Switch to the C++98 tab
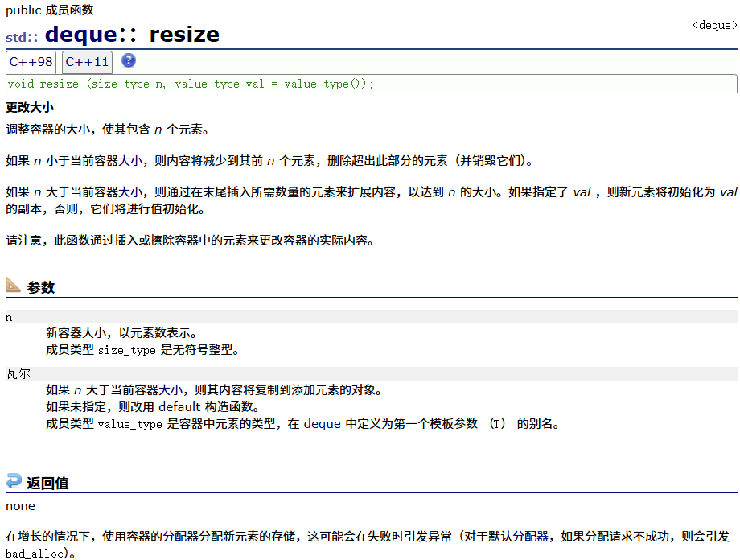This screenshot has width=740, height=560. click(31, 62)
